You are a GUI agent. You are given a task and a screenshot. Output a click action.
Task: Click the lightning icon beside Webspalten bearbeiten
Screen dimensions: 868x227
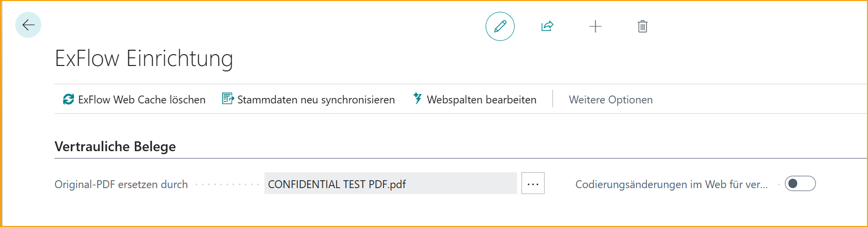point(417,98)
